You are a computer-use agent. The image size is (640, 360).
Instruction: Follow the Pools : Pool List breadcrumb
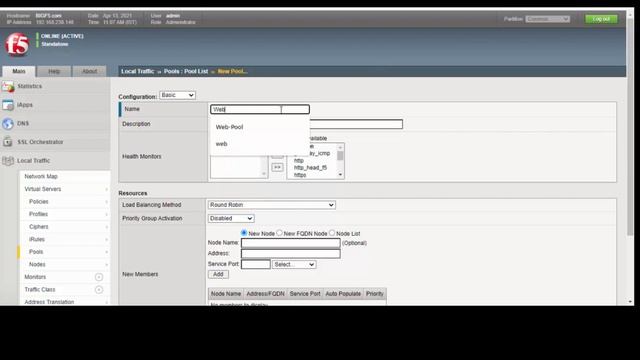click(x=186, y=71)
